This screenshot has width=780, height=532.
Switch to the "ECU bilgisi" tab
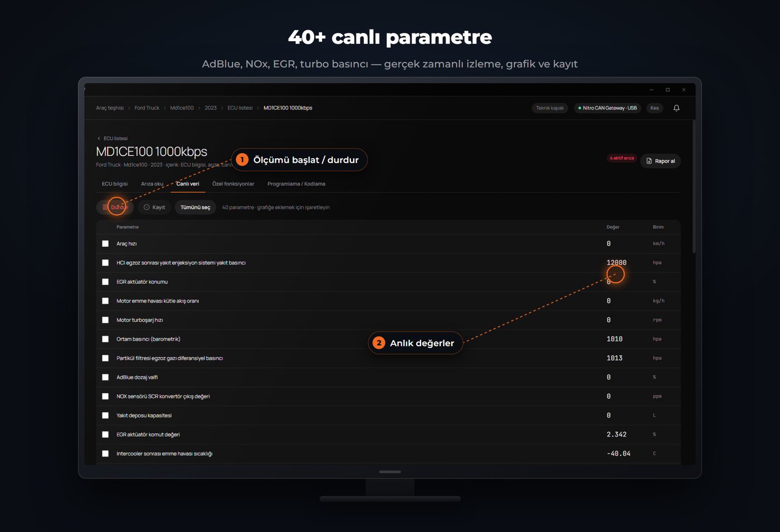115,184
